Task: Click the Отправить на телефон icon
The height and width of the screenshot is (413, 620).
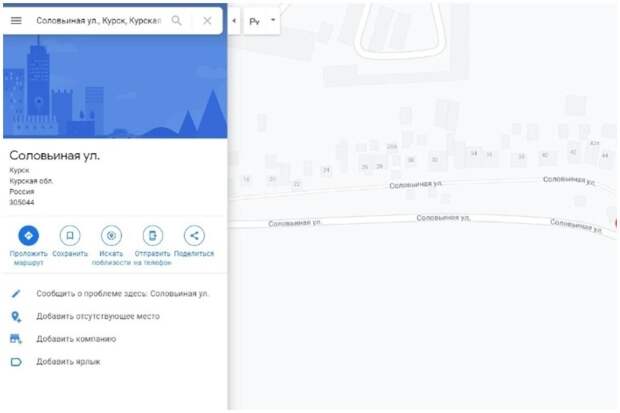Action: pos(153,236)
